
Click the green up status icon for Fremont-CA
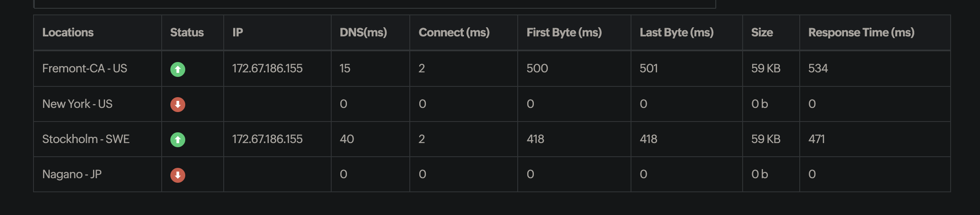pos(178,69)
